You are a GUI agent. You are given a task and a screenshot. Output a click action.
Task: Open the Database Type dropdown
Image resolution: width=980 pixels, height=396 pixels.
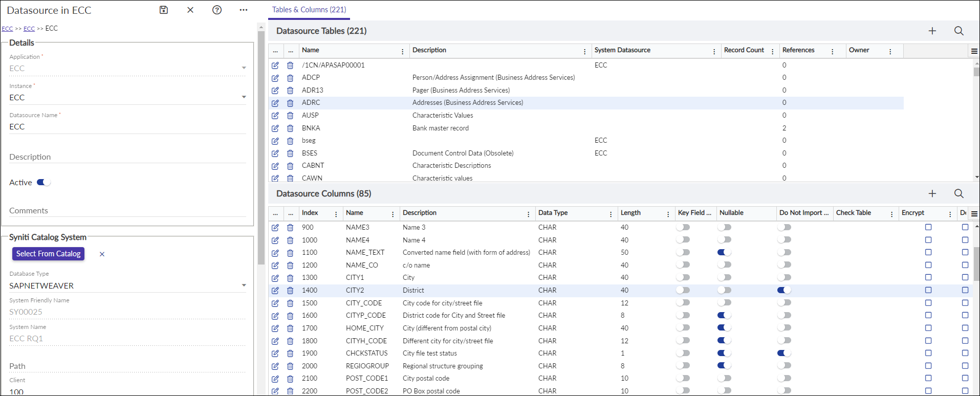click(x=244, y=285)
